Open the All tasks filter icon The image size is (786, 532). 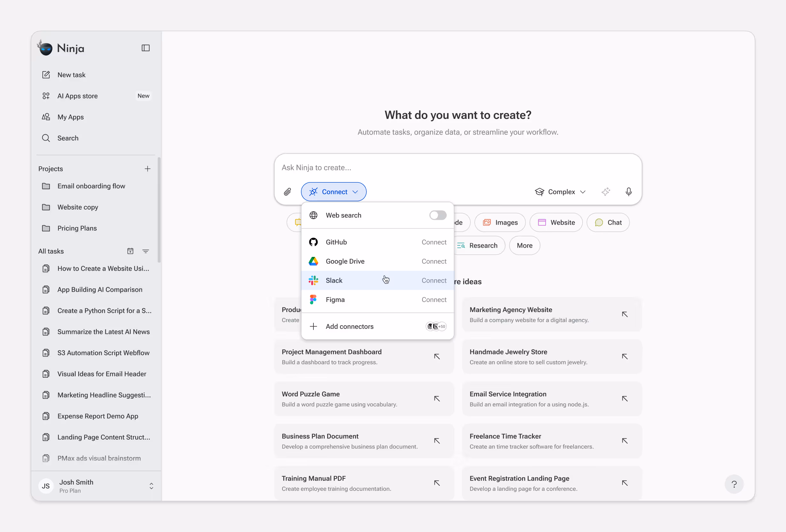click(145, 251)
